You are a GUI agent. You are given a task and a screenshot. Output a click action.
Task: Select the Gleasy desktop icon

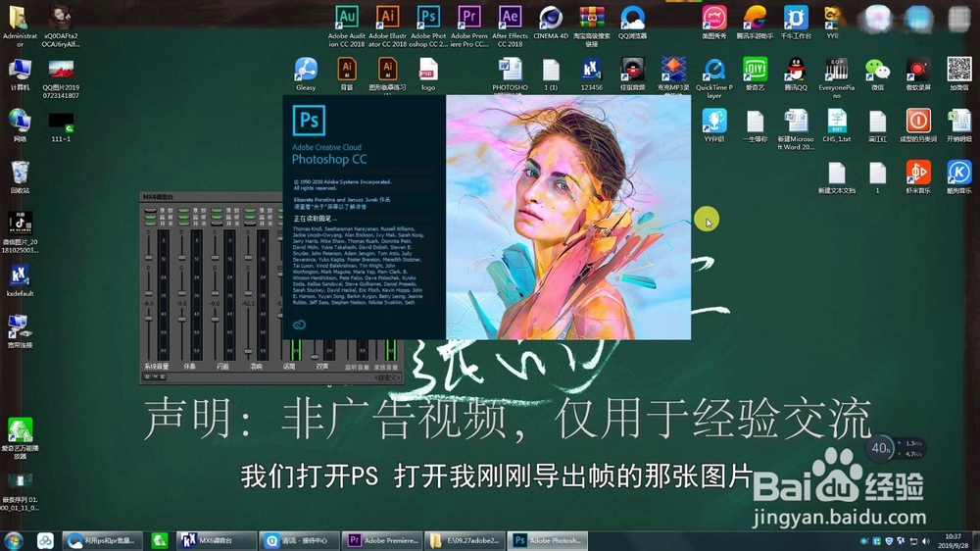pyautogui.click(x=306, y=74)
